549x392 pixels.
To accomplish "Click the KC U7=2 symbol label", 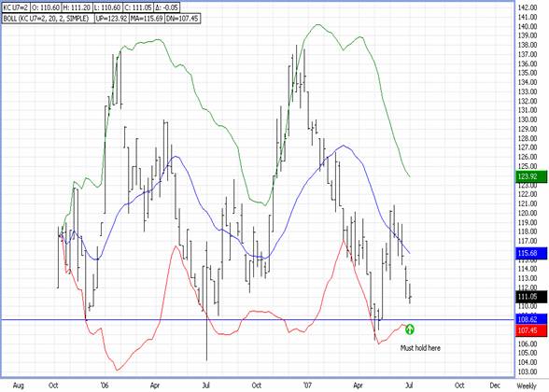I will pyautogui.click(x=16, y=7).
